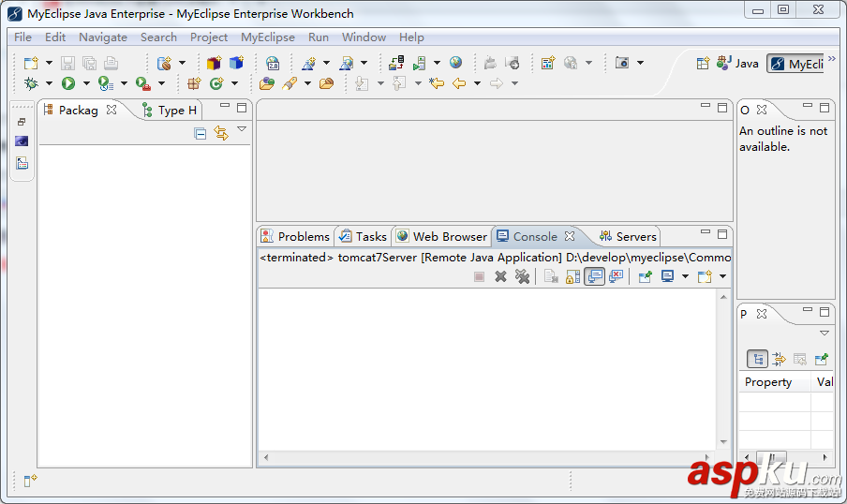847x504 pixels.
Task: Toggle Show Categories in Properties view
Action: click(x=757, y=359)
